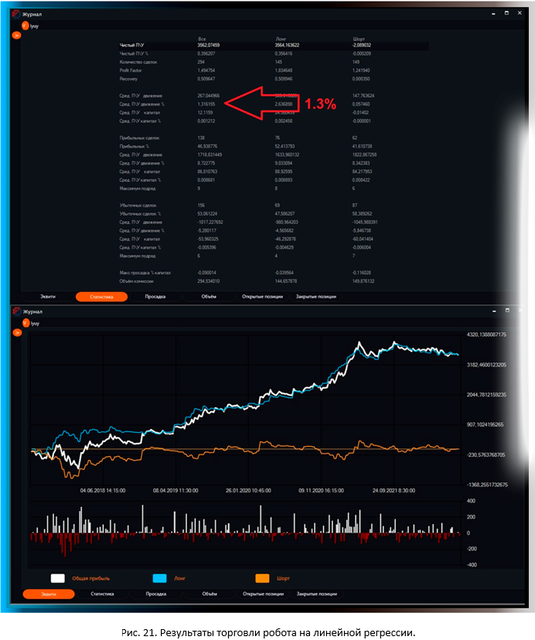
Task: Open Просадка tab below the equity chart
Action: point(156,594)
